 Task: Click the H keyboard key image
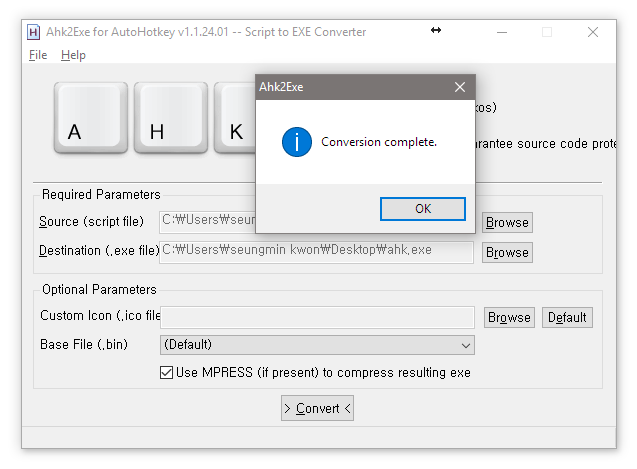click(171, 118)
